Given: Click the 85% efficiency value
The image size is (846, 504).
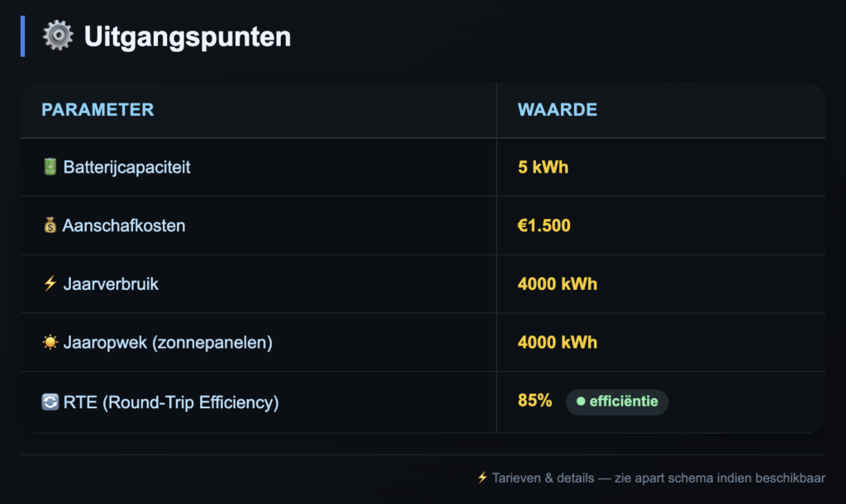Looking at the screenshot, I should pyautogui.click(x=535, y=401).
